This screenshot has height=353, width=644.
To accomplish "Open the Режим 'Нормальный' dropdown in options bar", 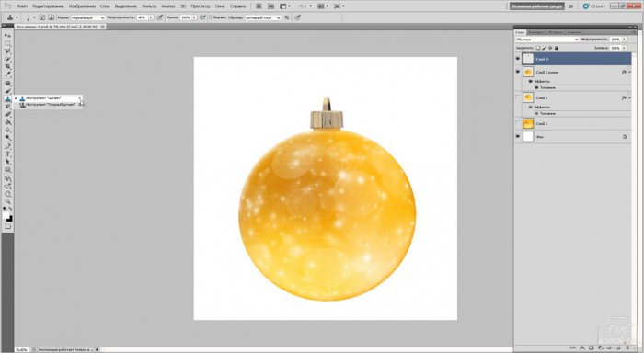I will [x=88, y=17].
